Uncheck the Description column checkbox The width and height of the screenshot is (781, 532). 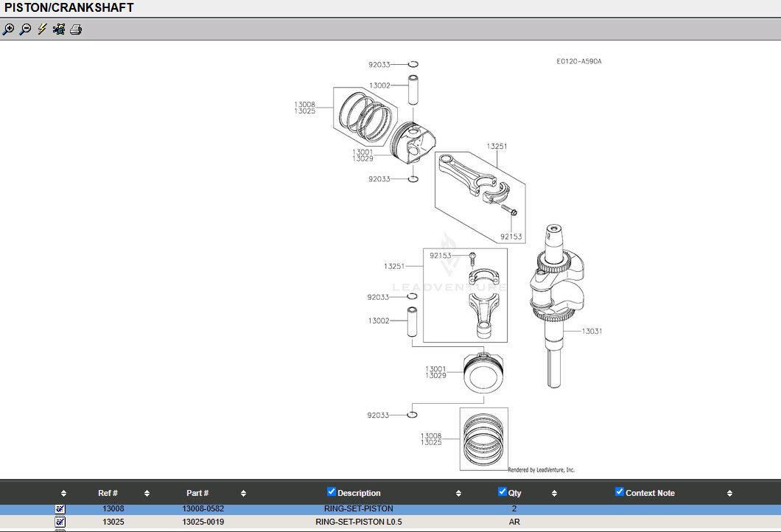pyautogui.click(x=332, y=491)
